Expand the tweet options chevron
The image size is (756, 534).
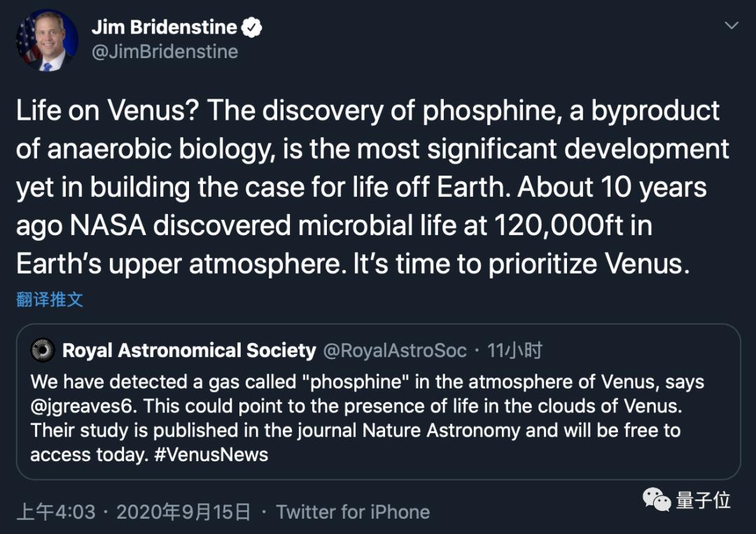[x=731, y=26]
